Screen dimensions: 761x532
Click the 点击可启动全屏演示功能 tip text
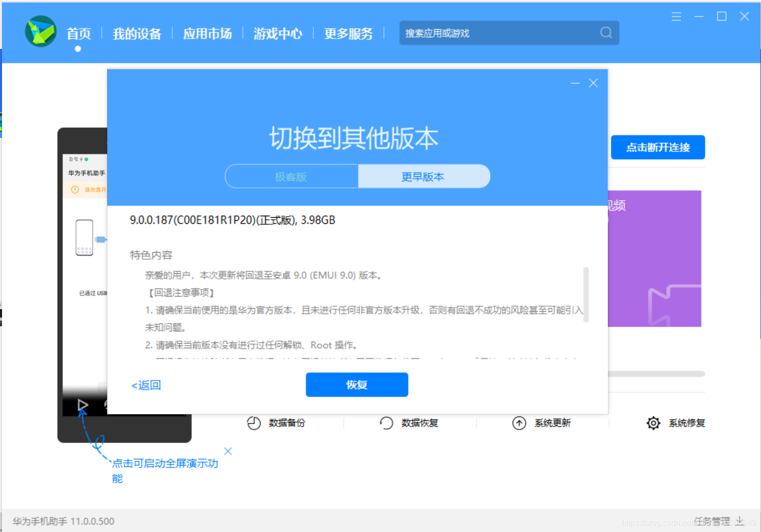tap(165, 471)
